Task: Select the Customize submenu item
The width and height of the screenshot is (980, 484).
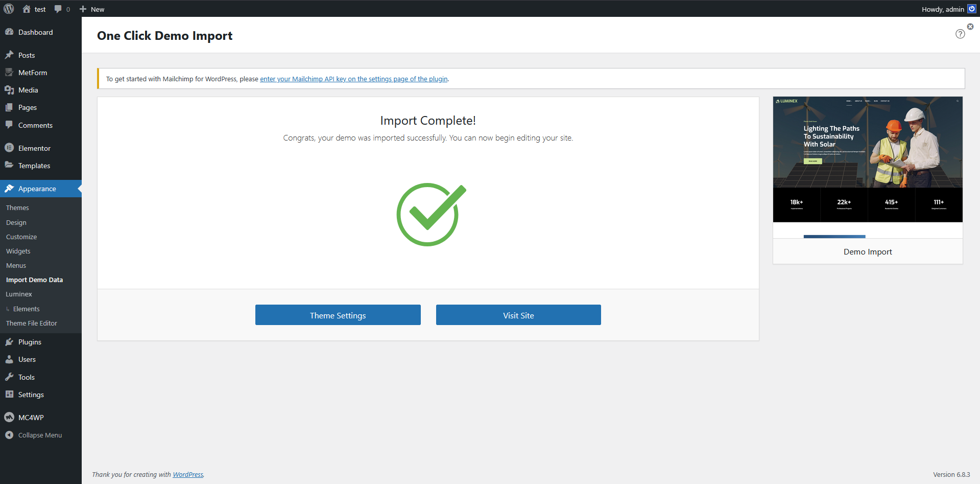Action: click(x=21, y=237)
